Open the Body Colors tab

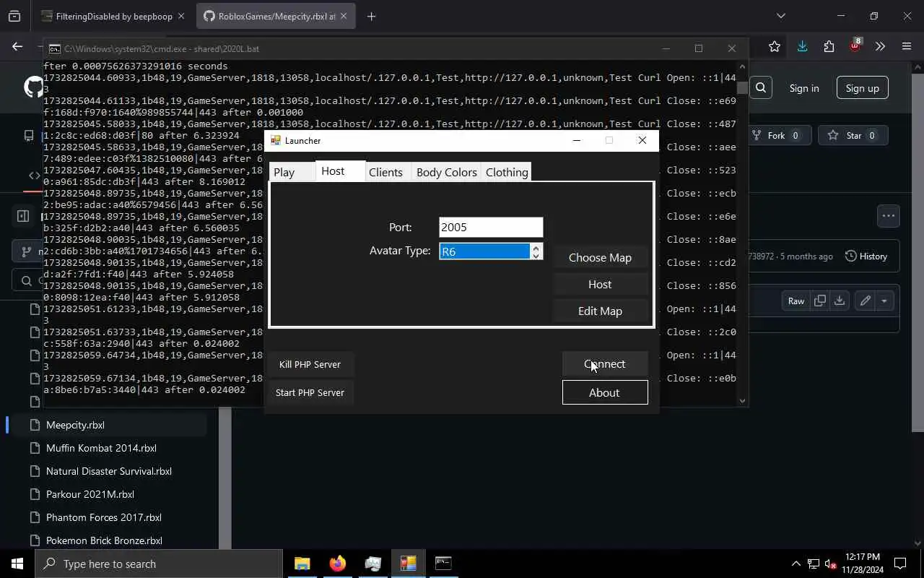pos(447,172)
